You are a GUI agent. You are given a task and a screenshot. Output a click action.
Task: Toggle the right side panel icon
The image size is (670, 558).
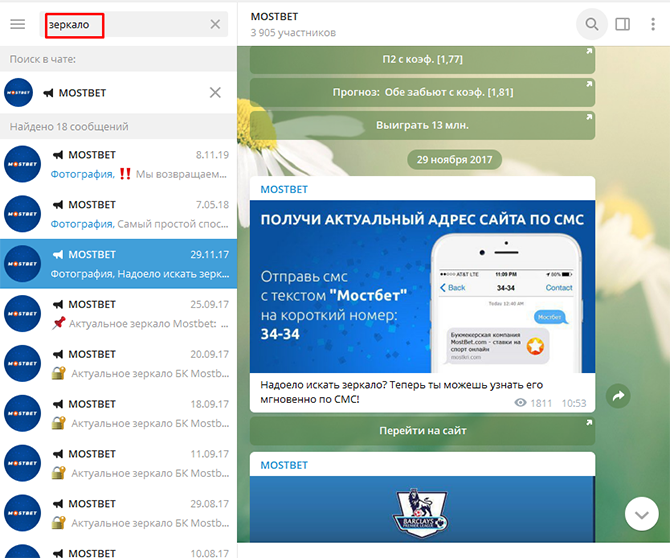click(x=623, y=24)
